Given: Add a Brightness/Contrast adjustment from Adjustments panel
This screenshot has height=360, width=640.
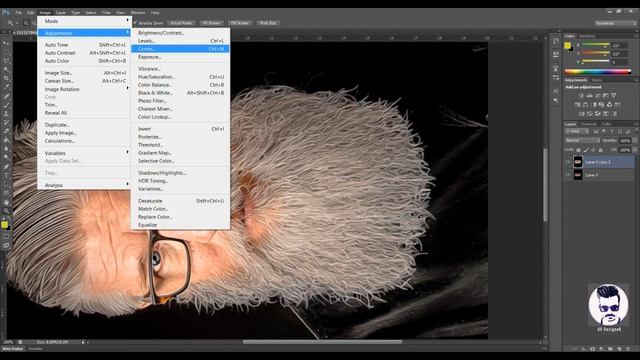Looking at the screenshot, I should [581, 96].
